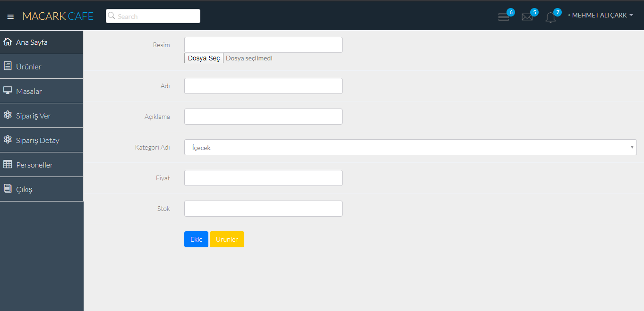Viewport: 644px width, 311px height.
Task: Focus the Fiyat input field
Action: point(263,178)
